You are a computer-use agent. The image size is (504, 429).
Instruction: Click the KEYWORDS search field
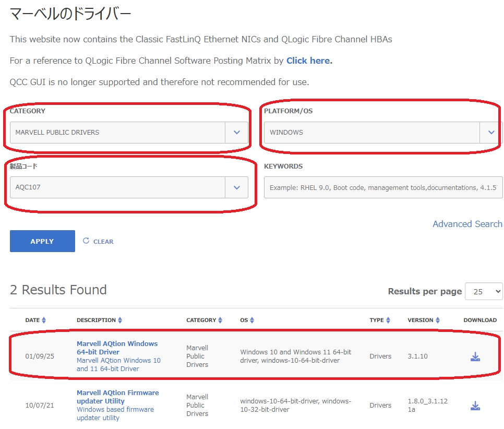(383, 187)
